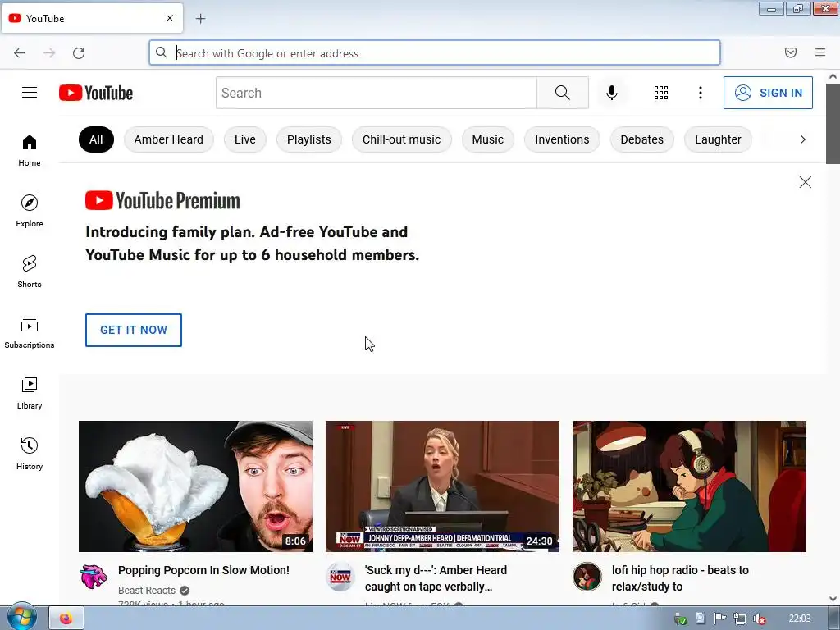
Task: Open Explore in sidebar
Action: (x=30, y=211)
